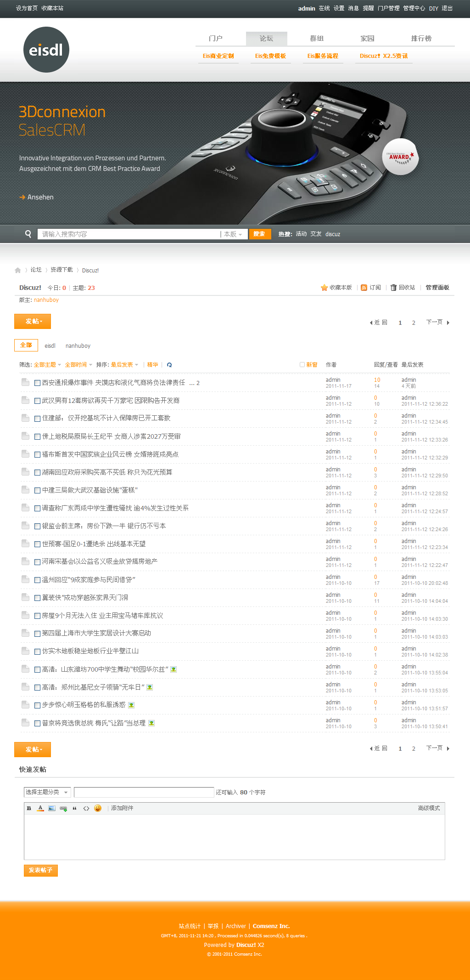The width and height of the screenshot is (470, 980).
Task: Open the top 发帖 dropdown button
Action: pos(33,321)
